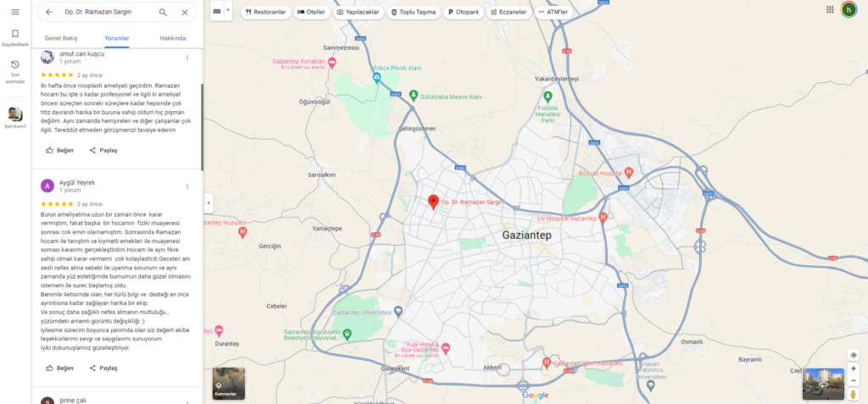868x404 pixels.
Task: Click the back arrow in search box
Action: 49,12
